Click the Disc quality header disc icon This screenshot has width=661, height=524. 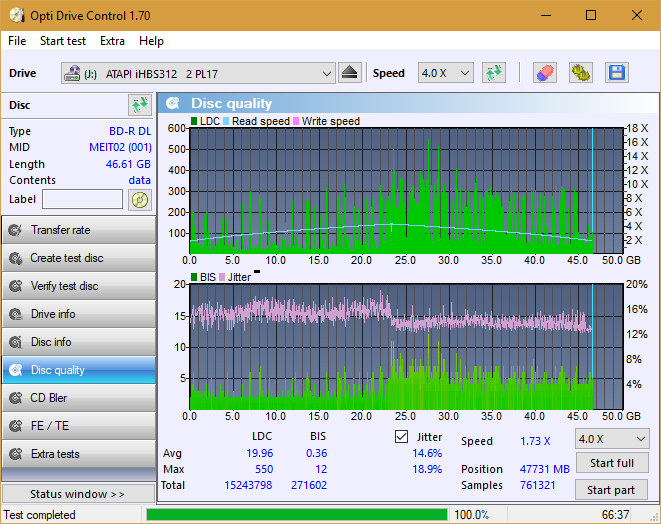173,103
